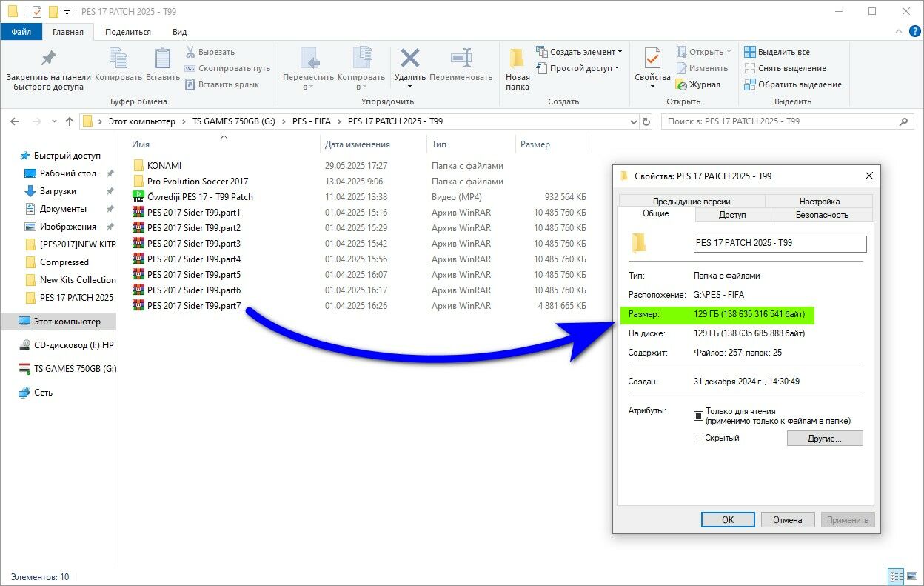Screen dimensions: 924x586
Task: Click the Copy icon in Clipboard group
Action: point(118,59)
